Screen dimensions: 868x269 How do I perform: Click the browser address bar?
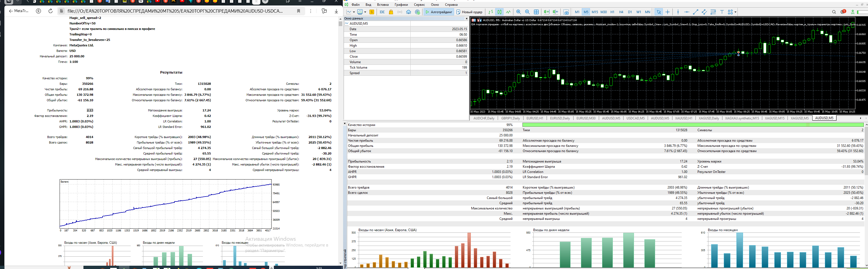click(x=175, y=11)
